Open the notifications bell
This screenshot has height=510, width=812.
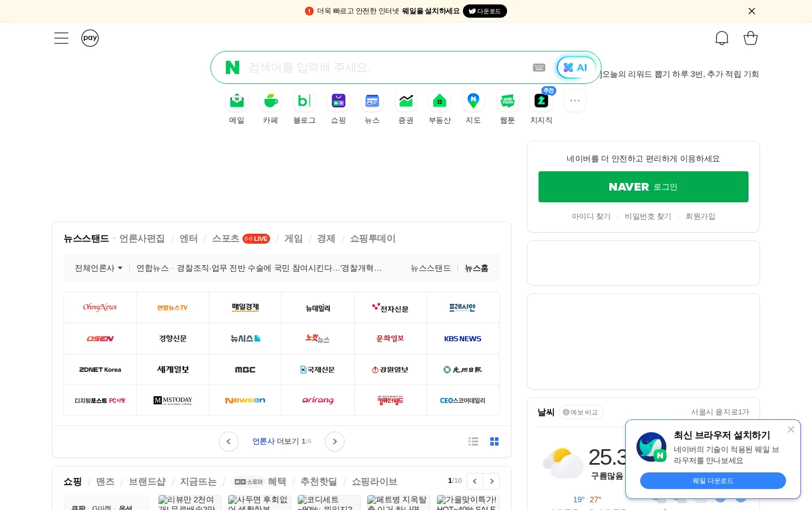coord(722,38)
